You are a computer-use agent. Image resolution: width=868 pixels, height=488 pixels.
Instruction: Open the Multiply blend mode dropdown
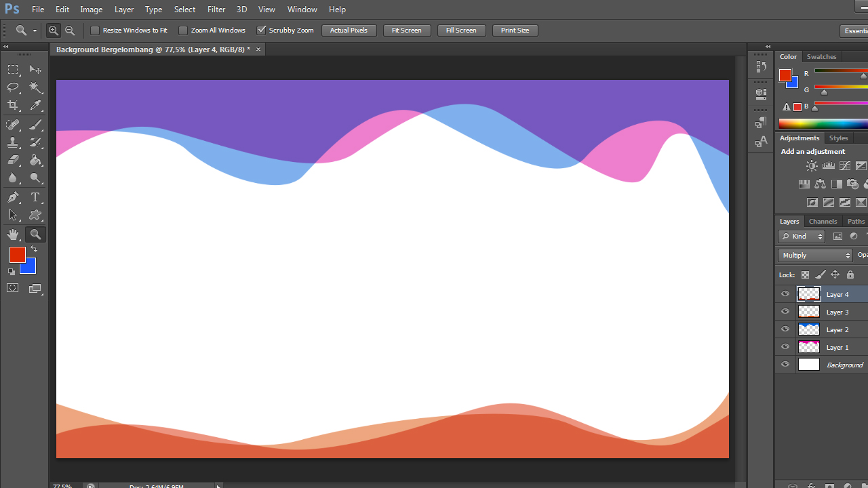pyautogui.click(x=814, y=255)
